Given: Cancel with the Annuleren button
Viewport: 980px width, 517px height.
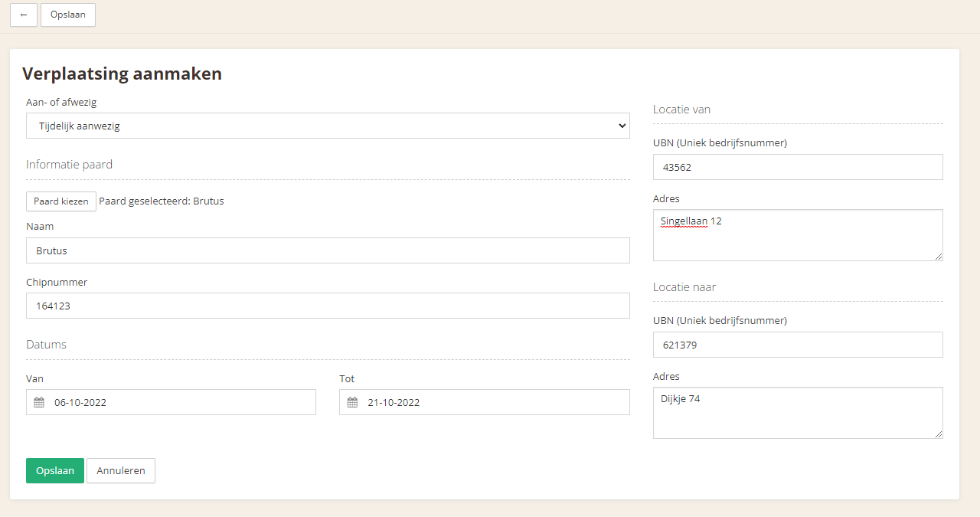Looking at the screenshot, I should tap(121, 471).
